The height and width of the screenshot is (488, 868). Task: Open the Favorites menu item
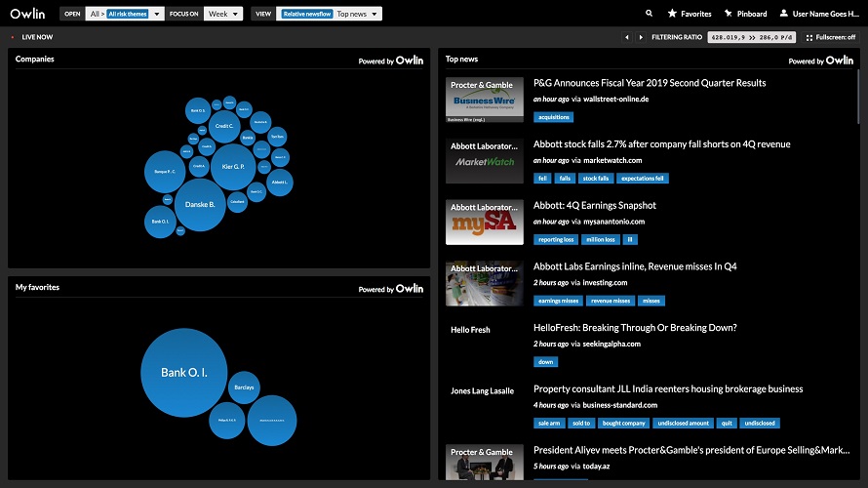point(690,14)
